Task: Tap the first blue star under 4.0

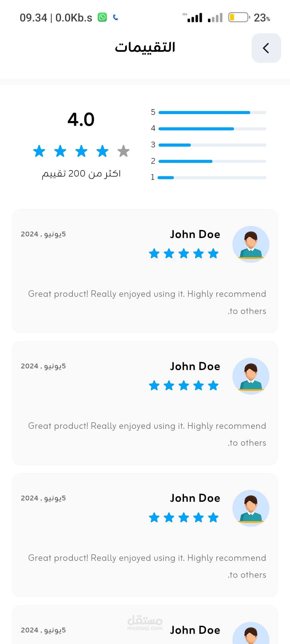Action: click(x=39, y=151)
